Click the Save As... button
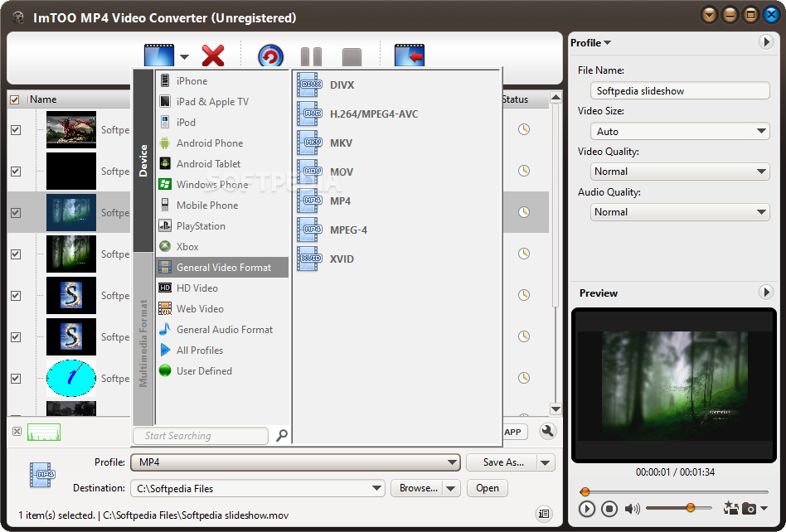Viewport: 786px width, 532px height. coord(502,462)
